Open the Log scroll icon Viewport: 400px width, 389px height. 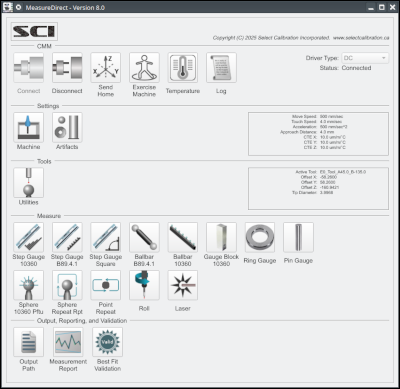(221, 68)
